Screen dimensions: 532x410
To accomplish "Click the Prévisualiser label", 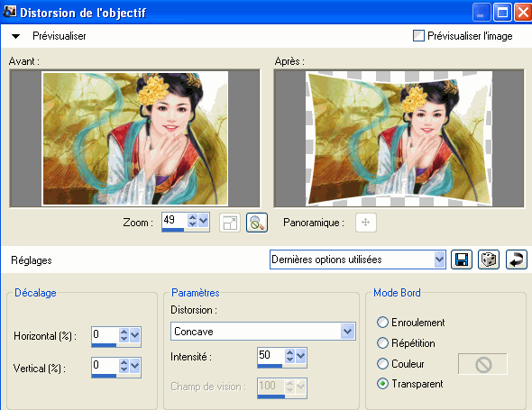I will point(59,36).
